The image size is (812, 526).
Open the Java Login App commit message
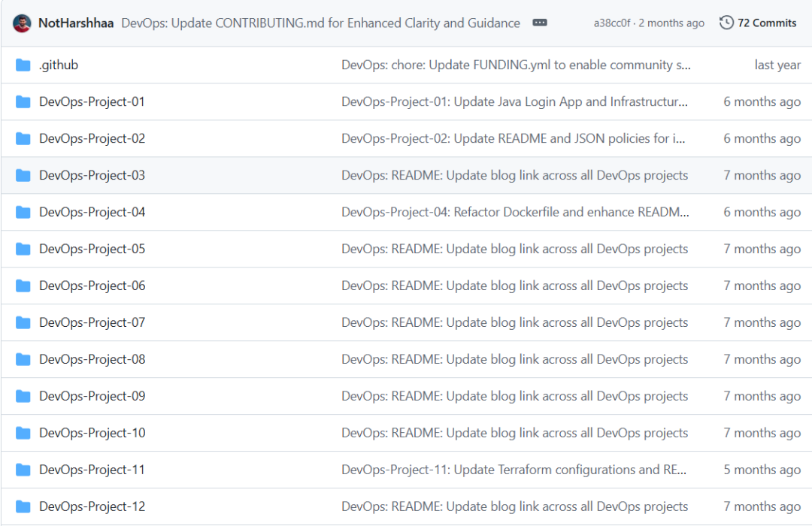tap(515, 102)
